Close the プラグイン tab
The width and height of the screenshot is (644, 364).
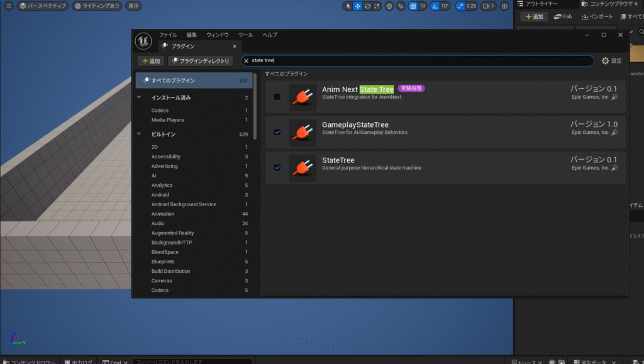(235, 47)
